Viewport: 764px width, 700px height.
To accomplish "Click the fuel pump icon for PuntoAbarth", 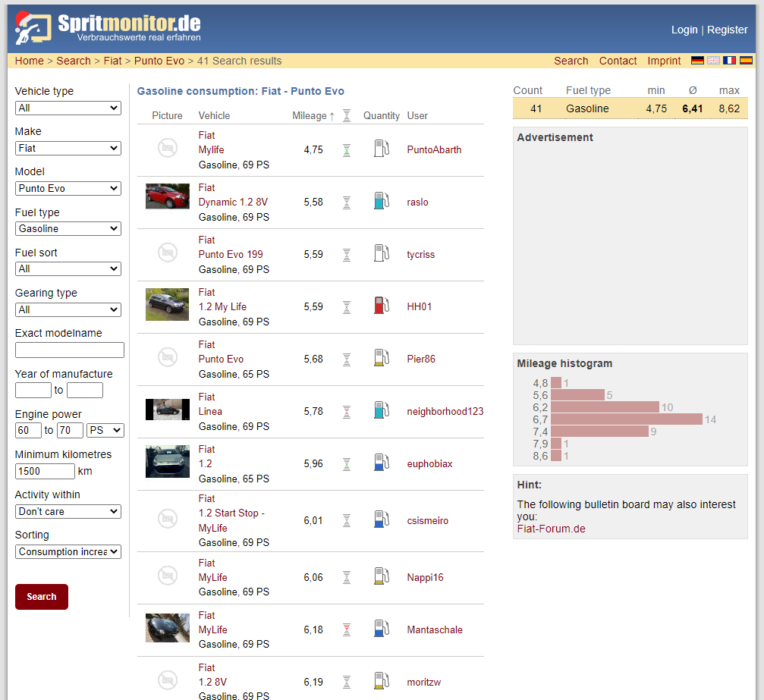I will 382,149.
